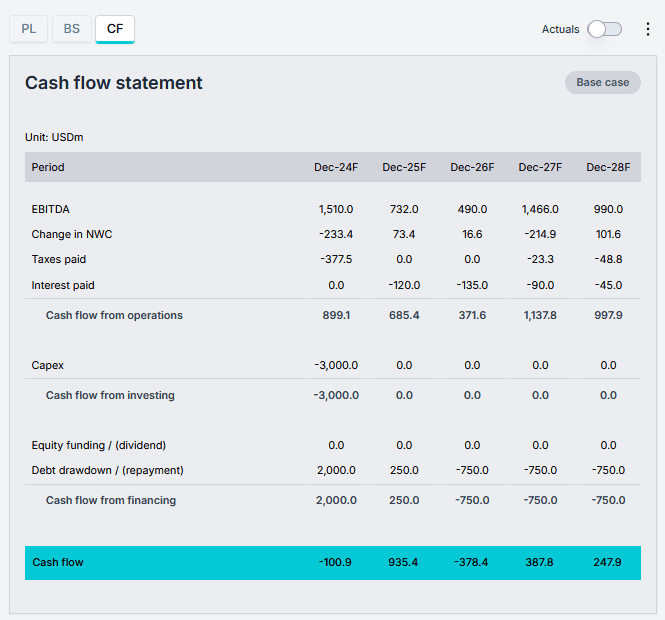Click the taxes paid value -48.8
Image resolution: width=665 pixels, height=620 pixels.
608,259
